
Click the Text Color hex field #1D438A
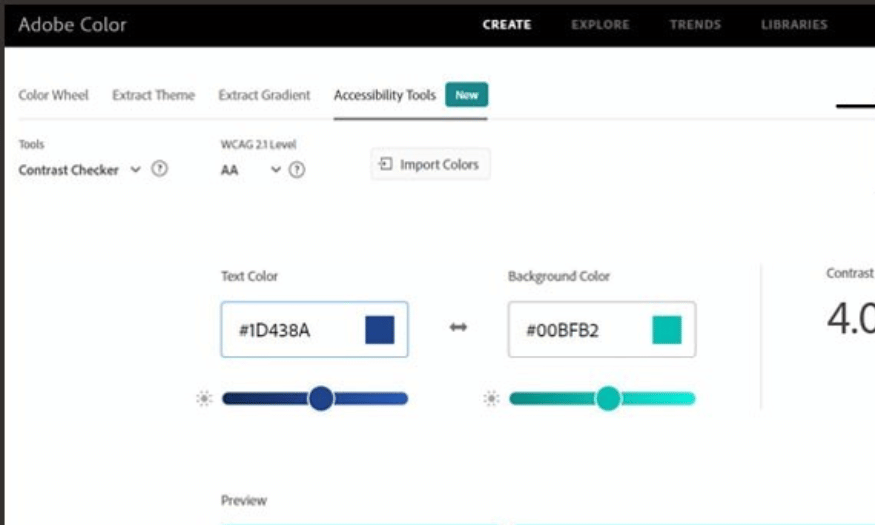coord(314,330)
